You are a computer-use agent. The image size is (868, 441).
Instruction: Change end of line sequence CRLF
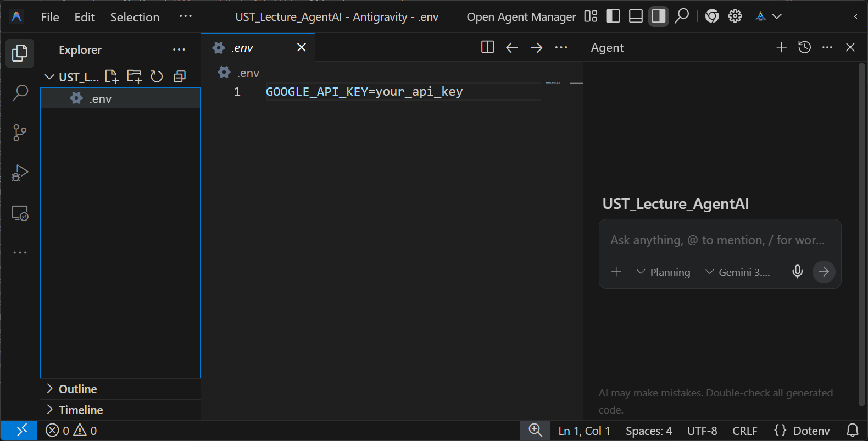[745, 431]
